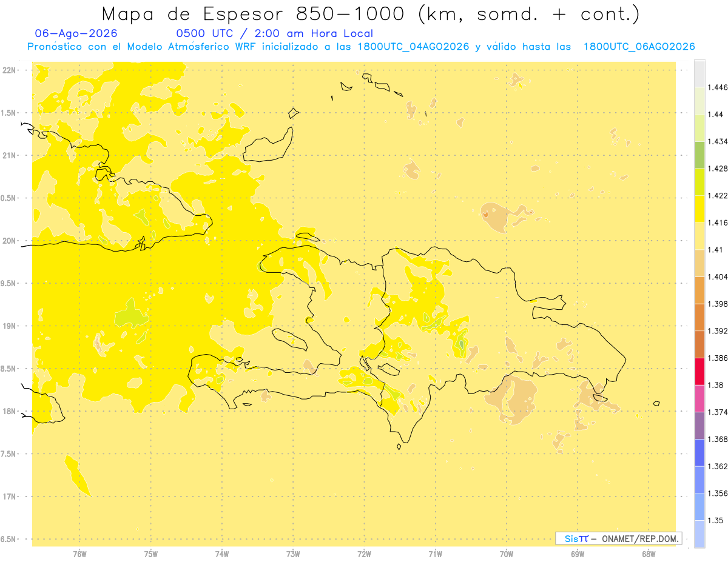Viewport: 728px width, 562px height.
Task: Click the longitude axis label '72W'
Action: 365,554
